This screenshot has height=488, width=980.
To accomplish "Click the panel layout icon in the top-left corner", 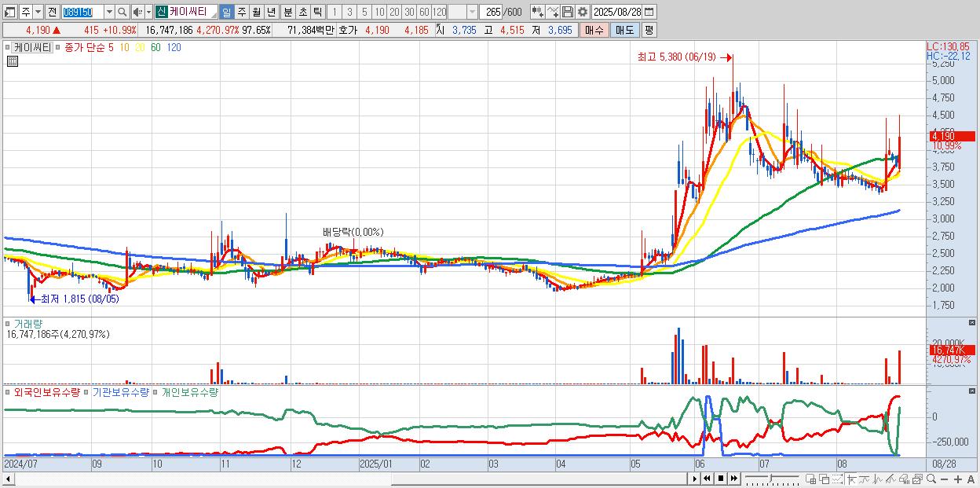I will 9,12.
